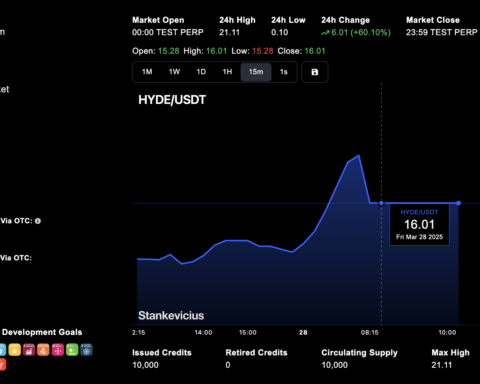
Task: Choose the 1H chart interval
Action: coord(227,72)
